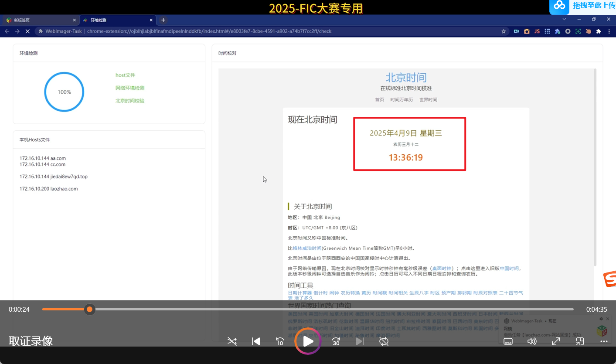Image resolution: width=616 pixels, height=364 pixels.
Task: Open the camera screenshot extension
Action: [x=527, y=31]
